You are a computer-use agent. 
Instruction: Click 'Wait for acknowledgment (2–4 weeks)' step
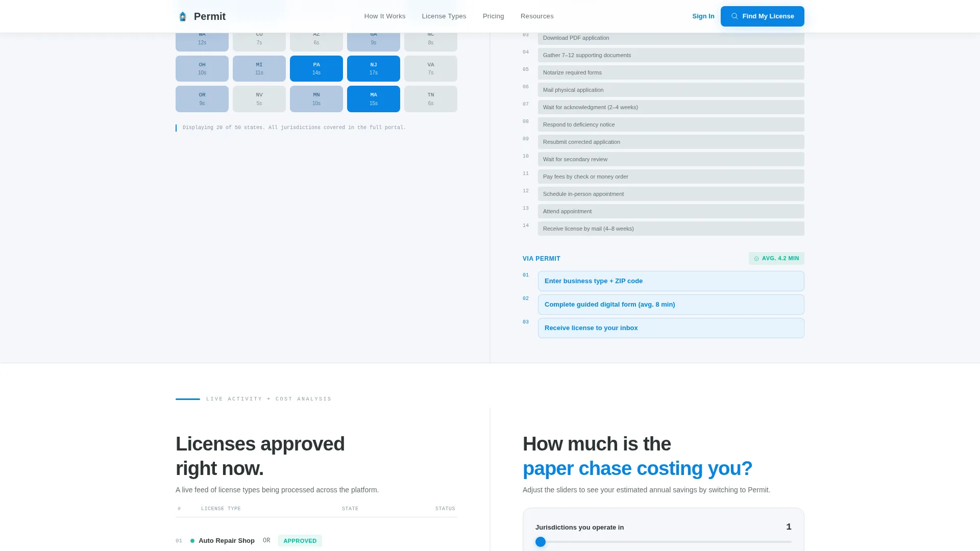[671, 107]
